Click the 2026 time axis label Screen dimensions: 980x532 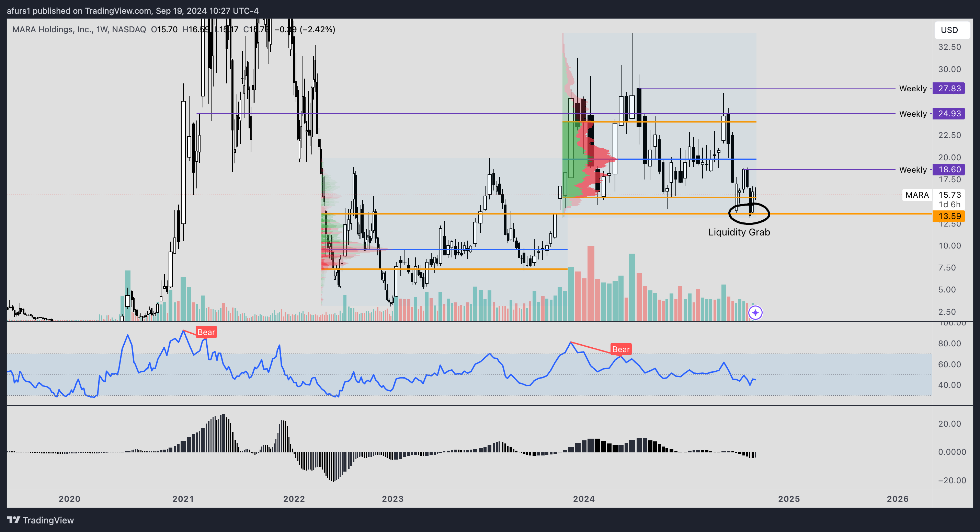pos(898,499)
